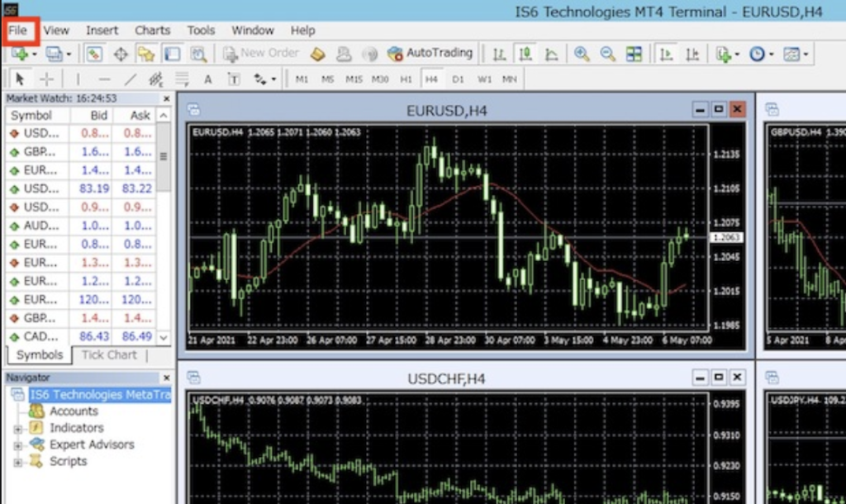Open MetaEditor with the yellow diamond icon

pyautogui.click(x=318, y=54)
